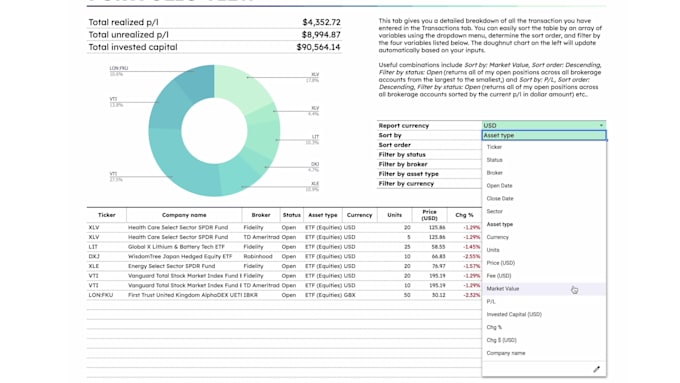Click total invested capital value $90,564.14
This screenshot has height=383, width=680.
318,47
